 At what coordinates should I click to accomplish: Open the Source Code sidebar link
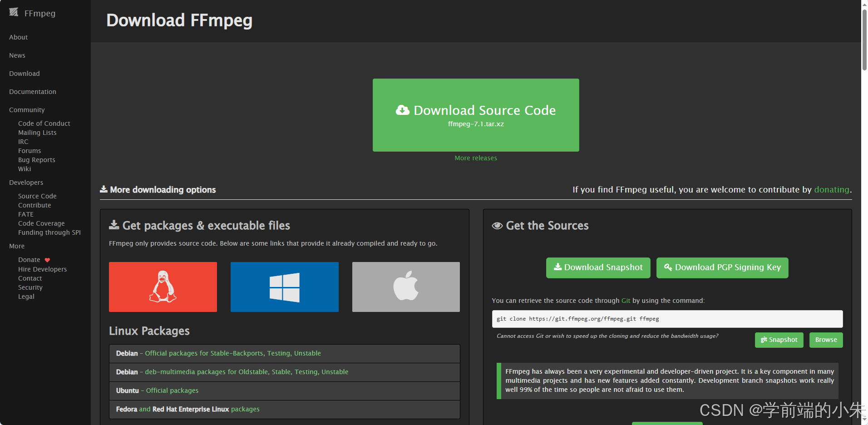[37, 196]
